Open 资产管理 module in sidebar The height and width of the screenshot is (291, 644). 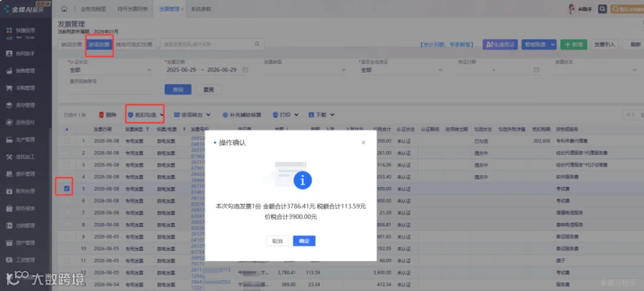click(21, 243)
